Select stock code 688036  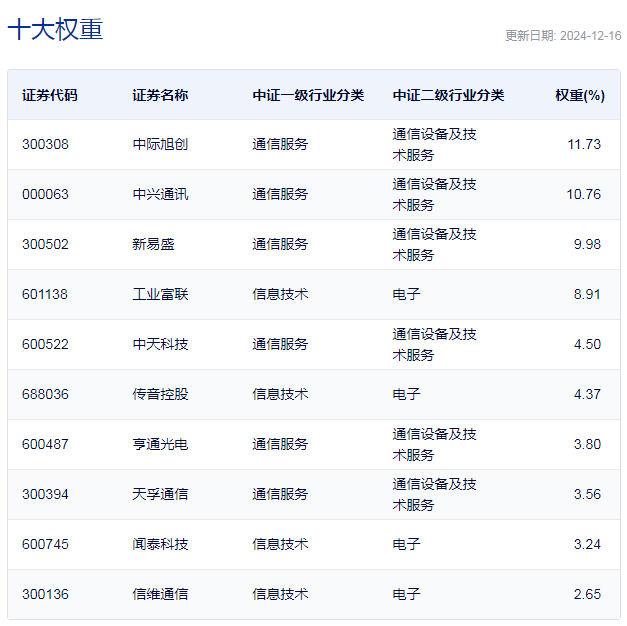45,394
